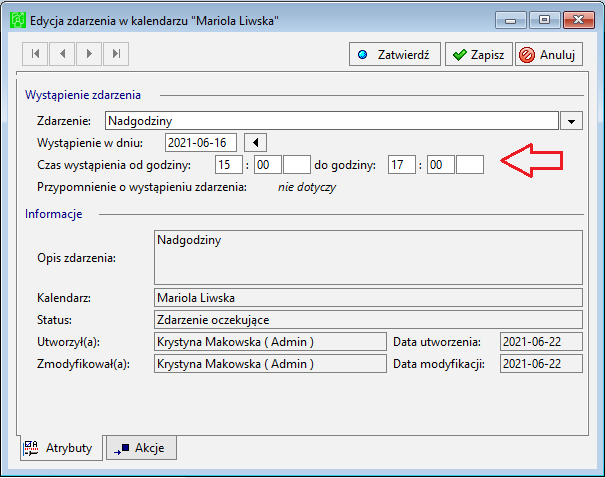The height and width of the screenshot is (478, 605).
Task: Save with the Zapisz button
Action: click(x=478, y=54)
